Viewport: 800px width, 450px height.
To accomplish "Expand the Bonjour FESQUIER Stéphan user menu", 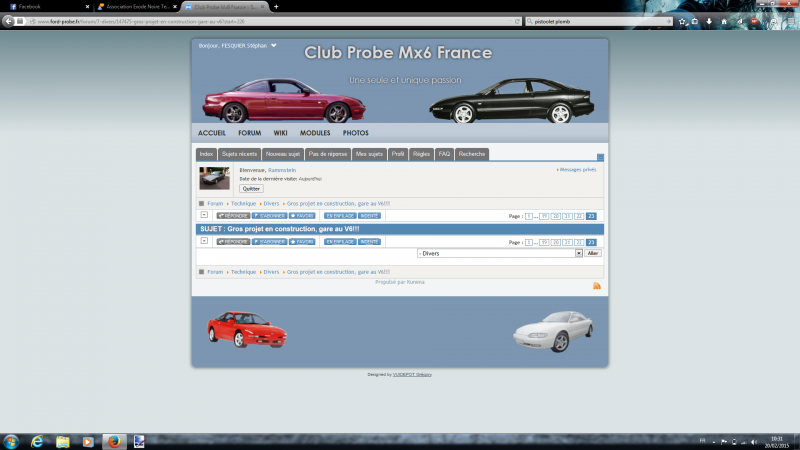I will (x=238, y=45).
